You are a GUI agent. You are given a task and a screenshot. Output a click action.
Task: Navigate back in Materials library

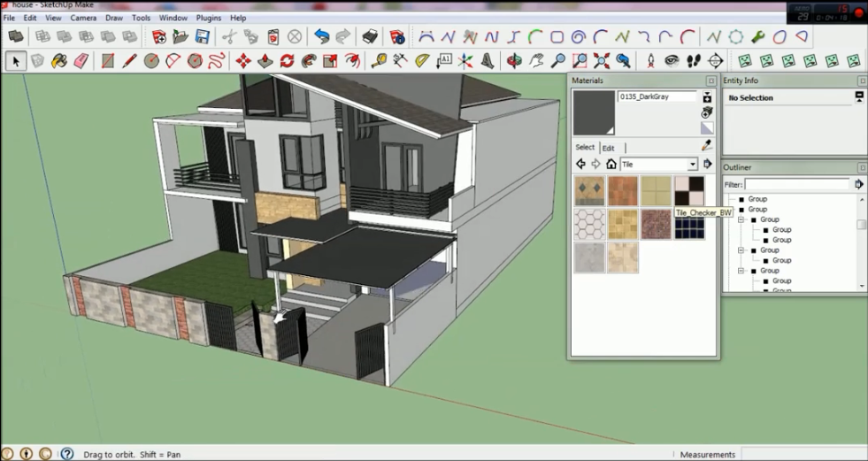point(580,164)
